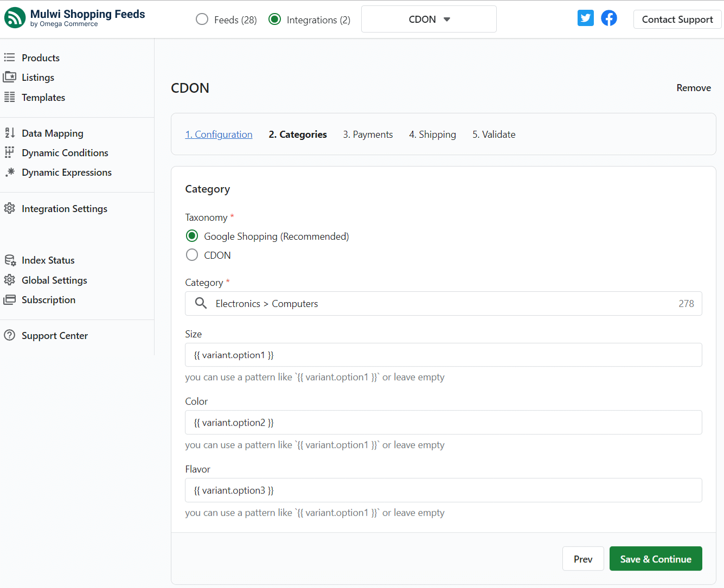
Task: Open Dynamic Expressions in the sidebar
Action: pyautogui.click(x=67, y=172)
